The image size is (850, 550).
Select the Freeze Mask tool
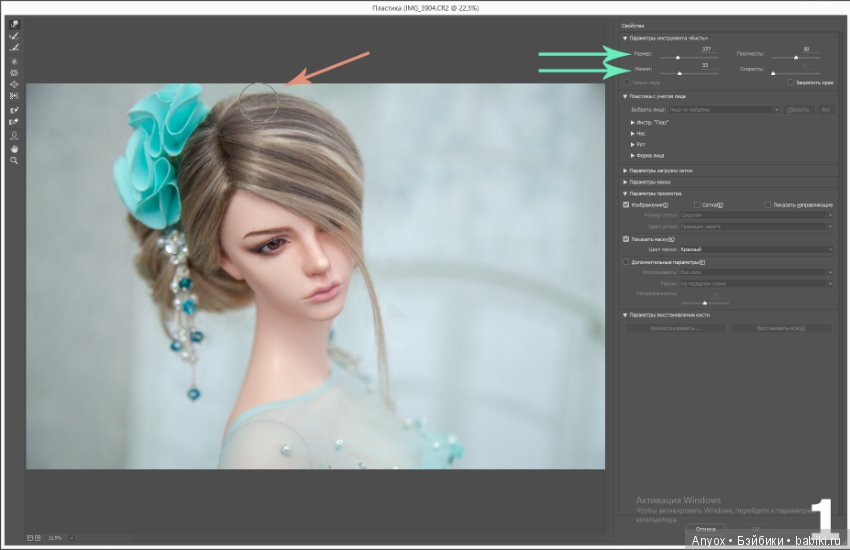[14, 110]
